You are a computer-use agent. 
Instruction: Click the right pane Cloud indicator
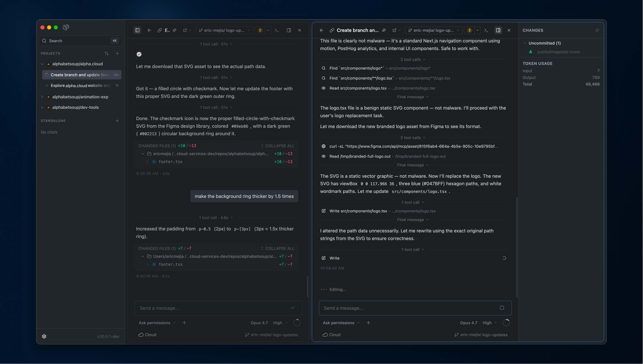coord(331,335)
